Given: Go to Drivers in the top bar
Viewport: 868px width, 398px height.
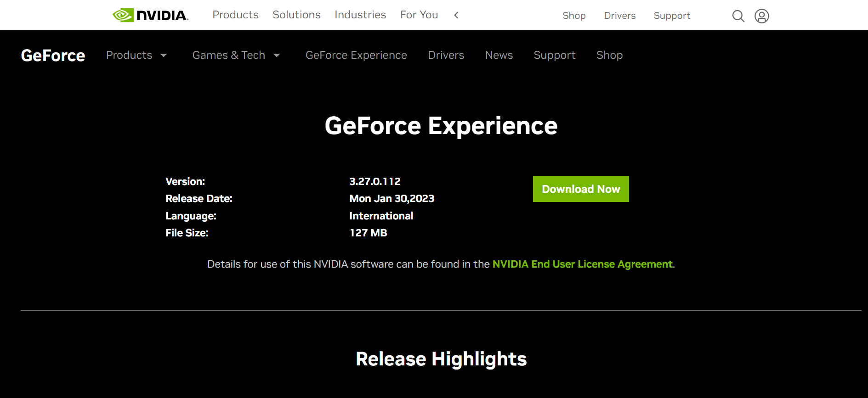Looking at the screenshot, I should point(619,16).
